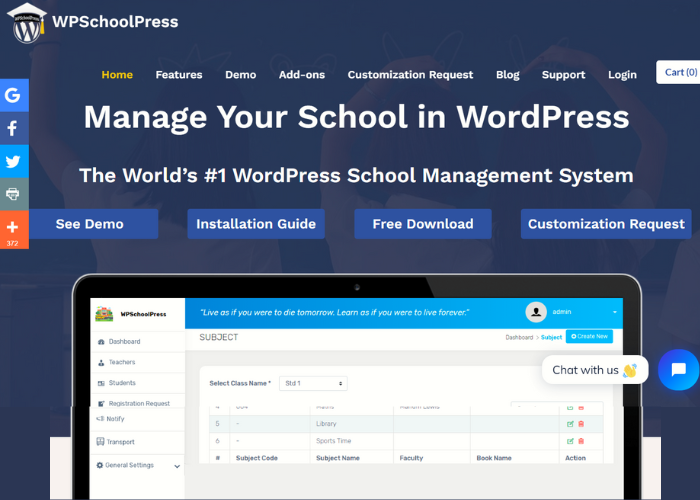Click Notify sidebar item in preview
Screen dimensions: 700x500
[x=138, y=419]
